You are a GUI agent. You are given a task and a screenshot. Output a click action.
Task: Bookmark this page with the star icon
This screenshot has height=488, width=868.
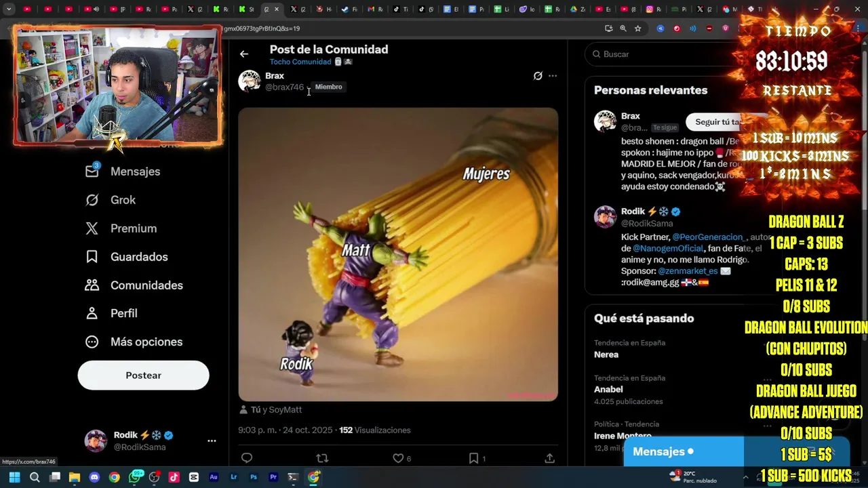pos(638,28)
